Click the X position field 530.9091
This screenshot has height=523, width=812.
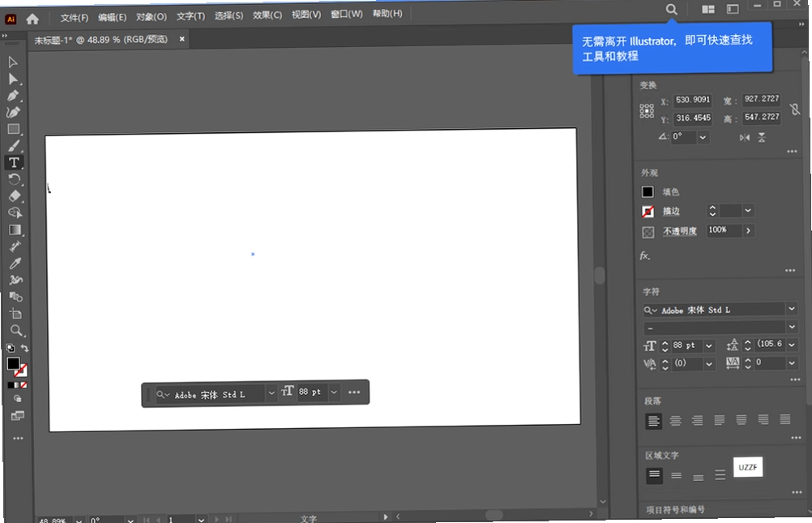coord(692,100)
